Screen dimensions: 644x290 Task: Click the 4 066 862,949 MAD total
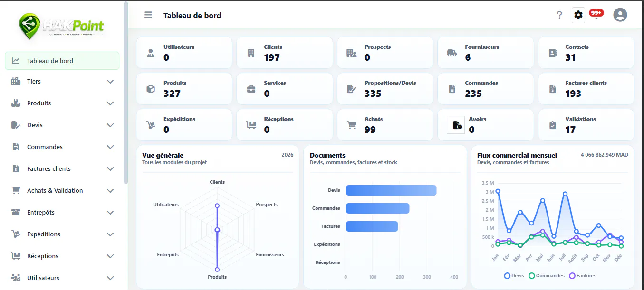pos(605,155)
